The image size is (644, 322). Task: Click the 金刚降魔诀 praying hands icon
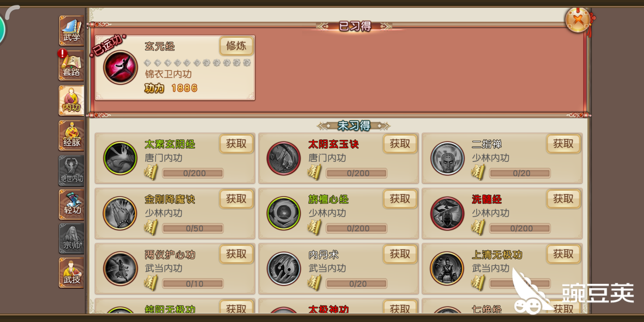(x=120, y=213)
